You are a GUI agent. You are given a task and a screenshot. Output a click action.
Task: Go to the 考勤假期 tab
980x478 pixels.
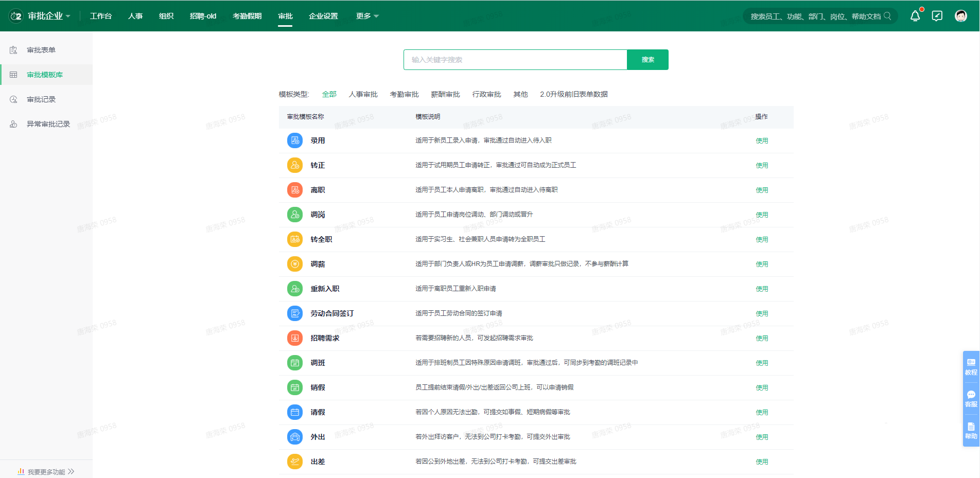coord(247,16)
